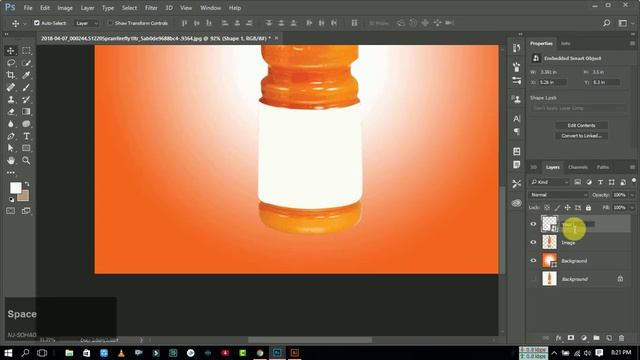Delete the selected layer via trash icon
The width and height of the screenshot is (640, 360).
(x=621, y=338)
